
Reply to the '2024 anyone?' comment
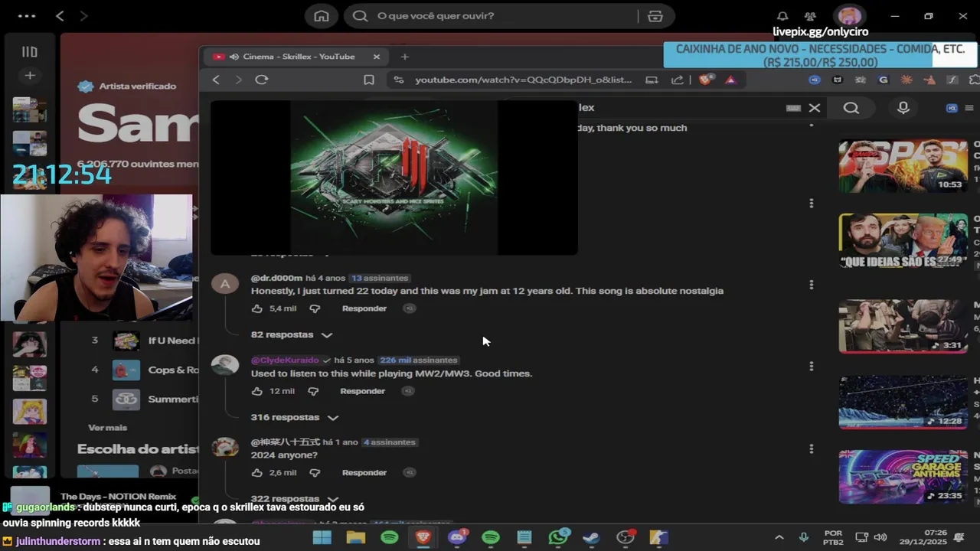(364, 473)
